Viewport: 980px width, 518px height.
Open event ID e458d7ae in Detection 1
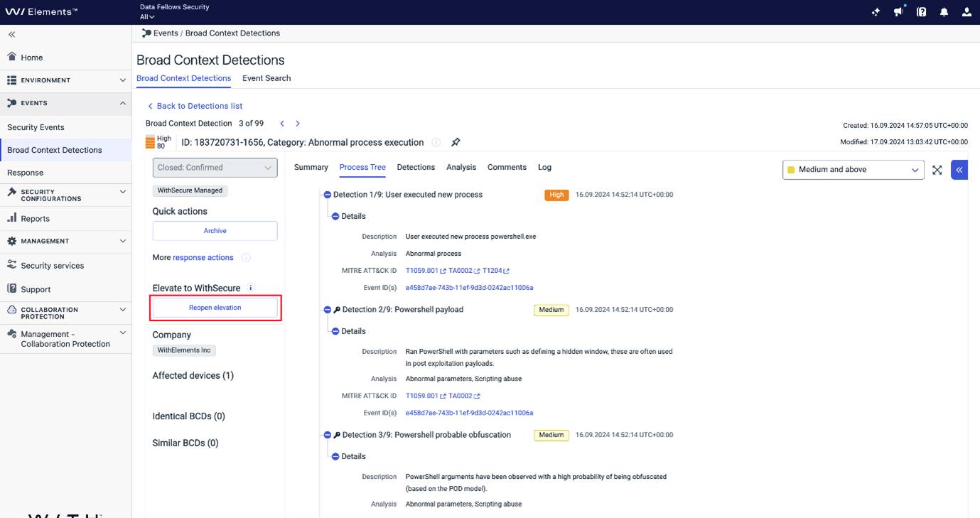[469, 288]
